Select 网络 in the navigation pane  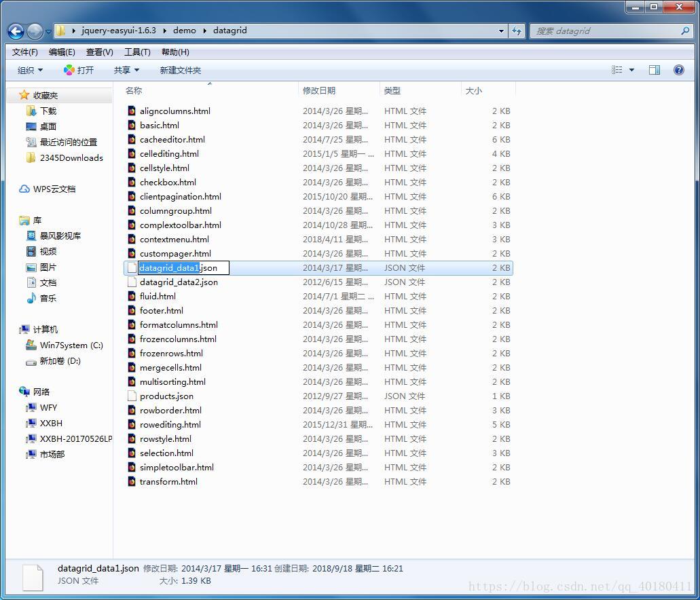coord(41,392)
